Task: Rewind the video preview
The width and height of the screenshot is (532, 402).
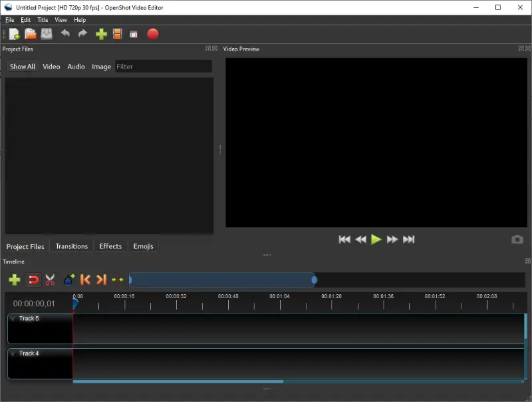Action: pos(360,240)
